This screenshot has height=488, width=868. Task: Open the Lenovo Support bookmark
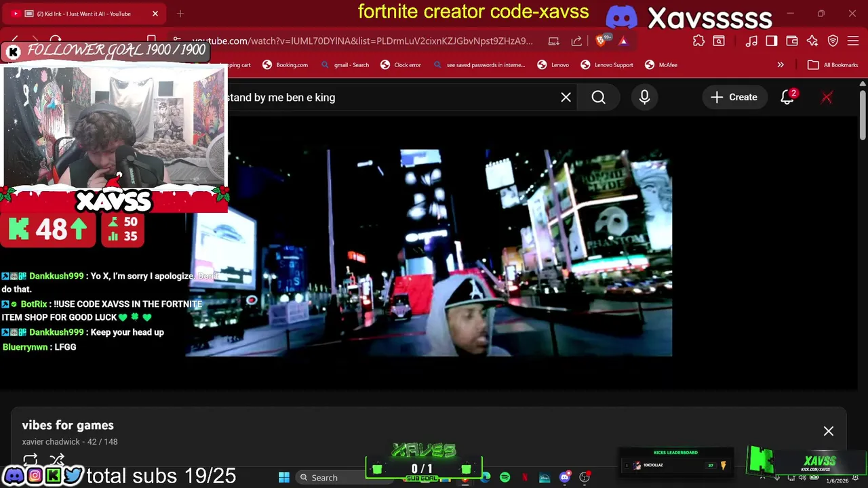point(607,65)
